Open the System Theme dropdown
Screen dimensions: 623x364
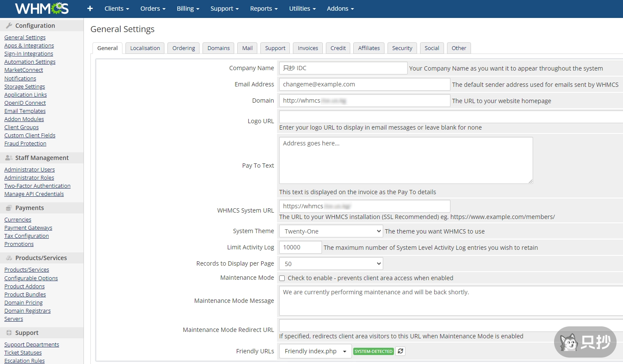[x=331, y=231]
